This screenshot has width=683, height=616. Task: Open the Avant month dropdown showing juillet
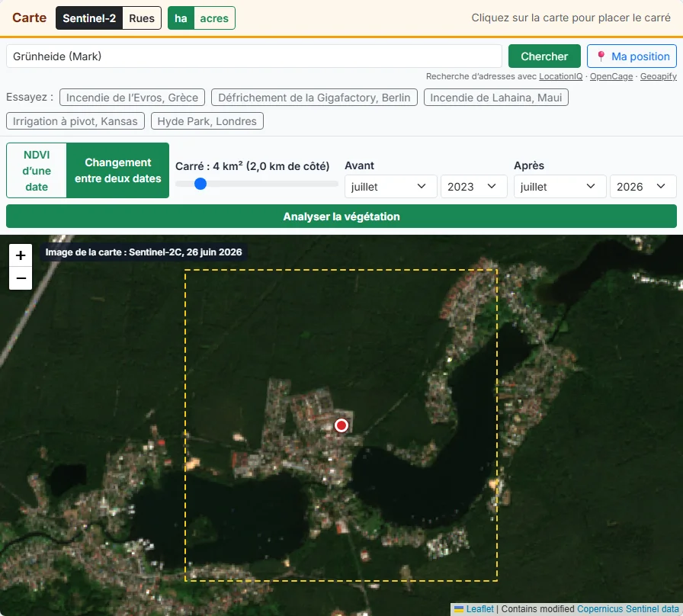pos(390,187)
